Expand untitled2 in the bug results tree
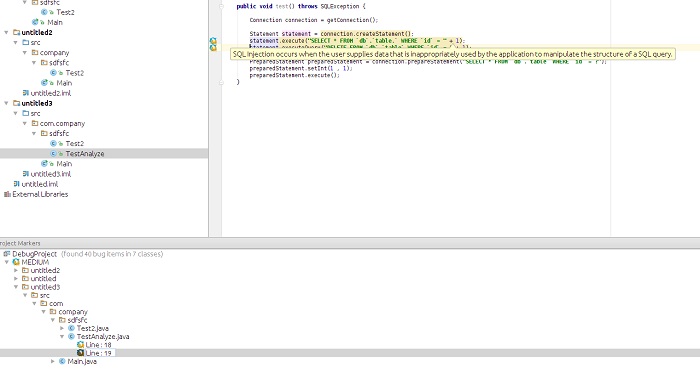700x373 pixels. tap(16, 270)
